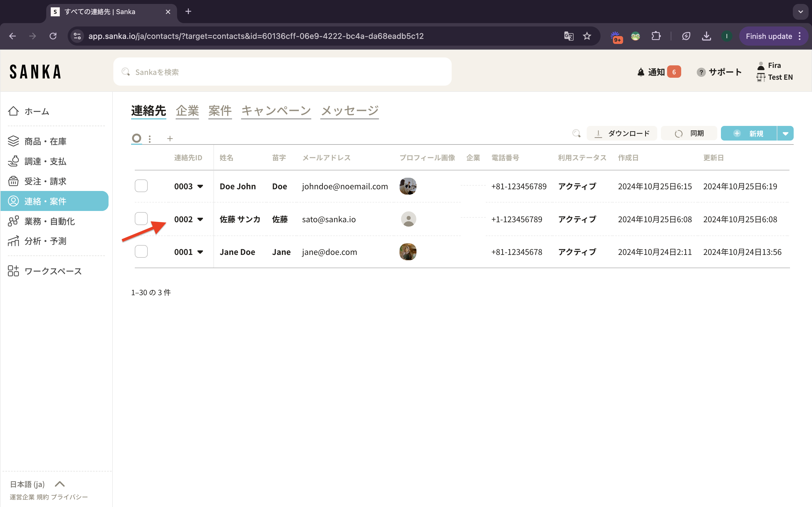Go to ワークスペース in sidebar
The height and width of the screenshot is (507, 812).
click(x=53, y=271)
